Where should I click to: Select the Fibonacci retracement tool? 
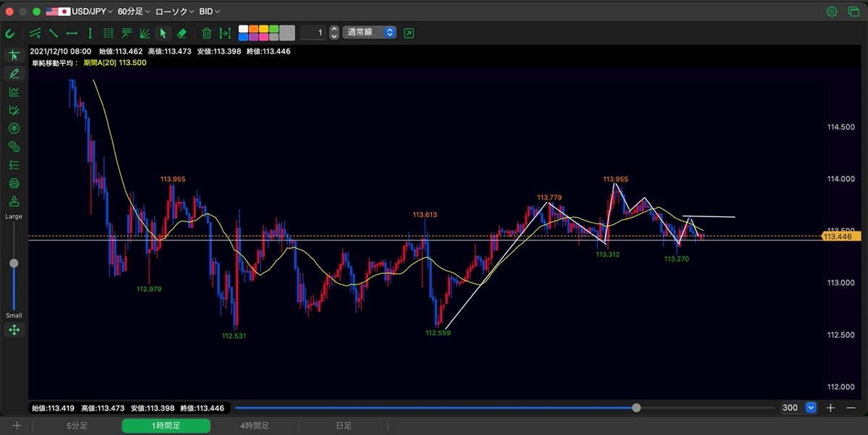127,33
